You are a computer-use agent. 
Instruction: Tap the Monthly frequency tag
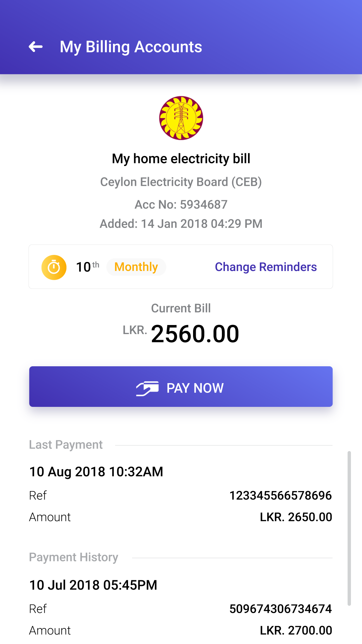pos(136,267)
